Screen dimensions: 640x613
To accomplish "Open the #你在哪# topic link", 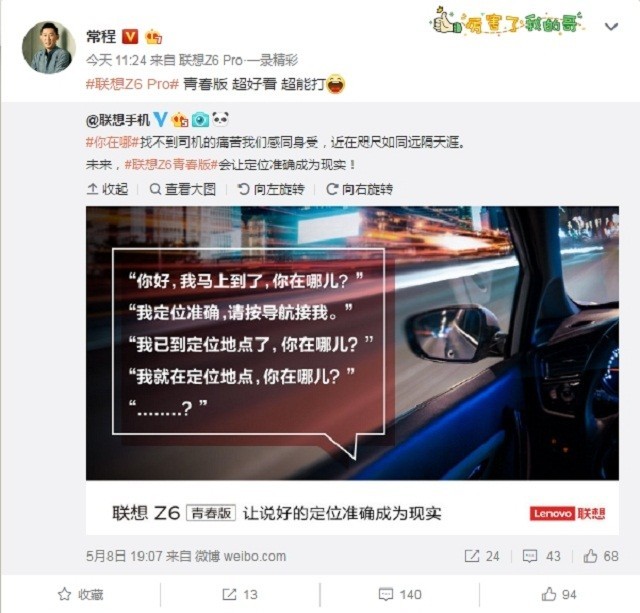I will [113, 142].
